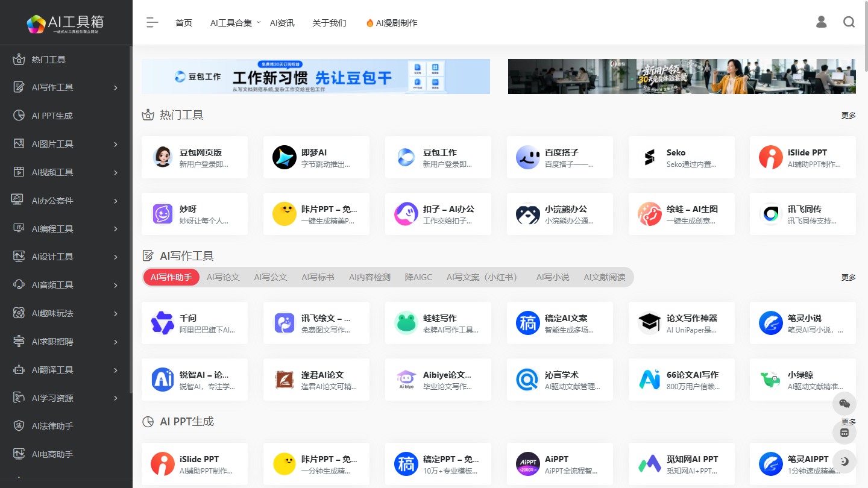Click the 千问 logo icon
Viewport: 868px width, 488px height.
pyautogui.click(x=163, y=323)
